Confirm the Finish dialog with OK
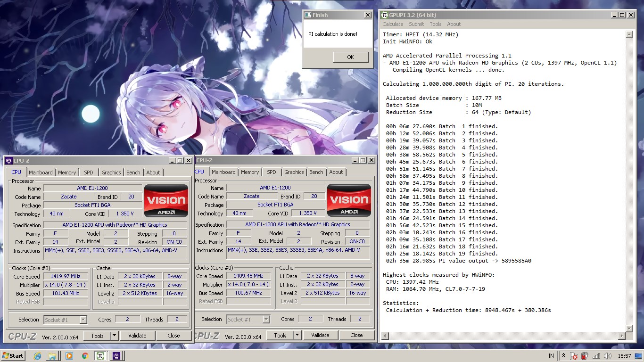The image size is (644, 362). (x=350, y=57)
